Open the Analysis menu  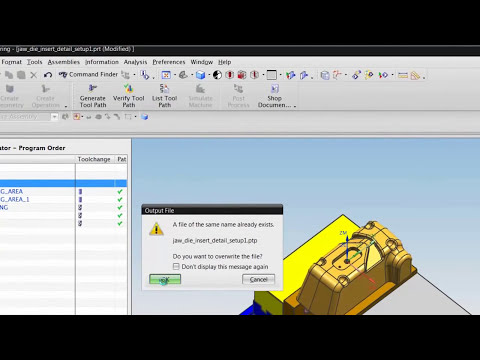click(135, 62)
